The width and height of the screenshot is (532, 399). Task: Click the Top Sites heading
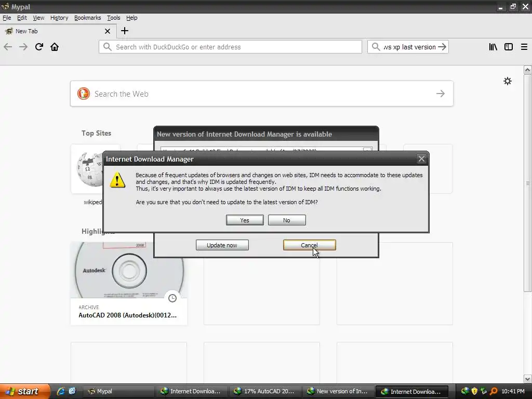(x=96, y=134)
